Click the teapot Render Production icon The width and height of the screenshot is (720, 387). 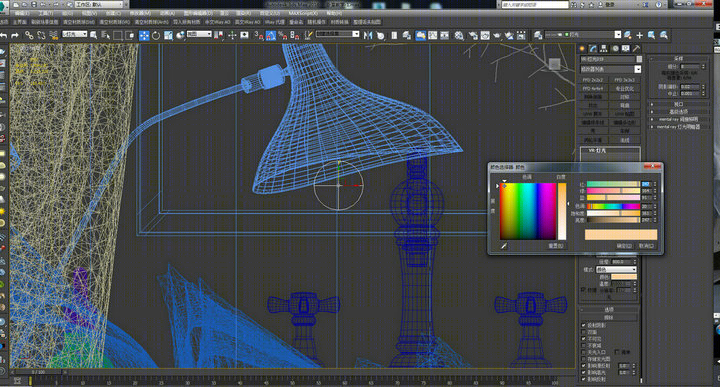[497, 35]
